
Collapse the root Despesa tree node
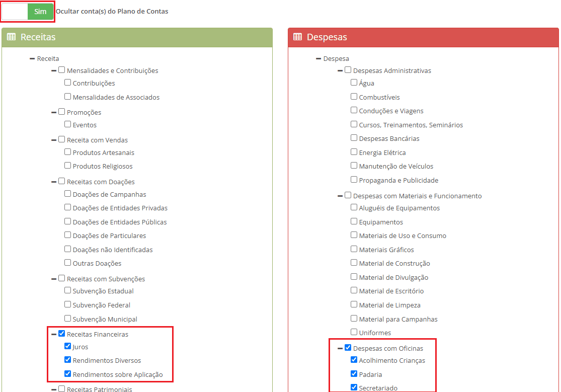(318, 58)
